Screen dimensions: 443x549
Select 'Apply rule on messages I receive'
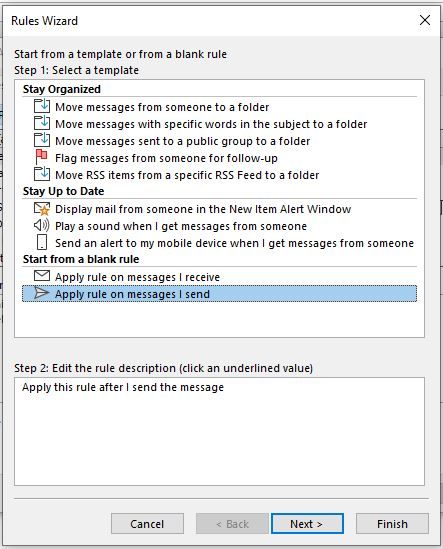click(137, 277)
